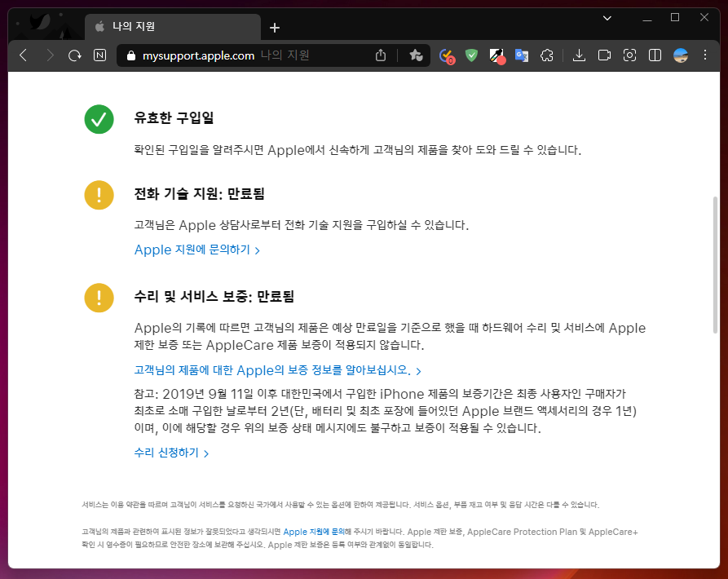This screenshot has width=728, height=579.
Task: Share this page via share icon
Action: [x=381, y=55]
